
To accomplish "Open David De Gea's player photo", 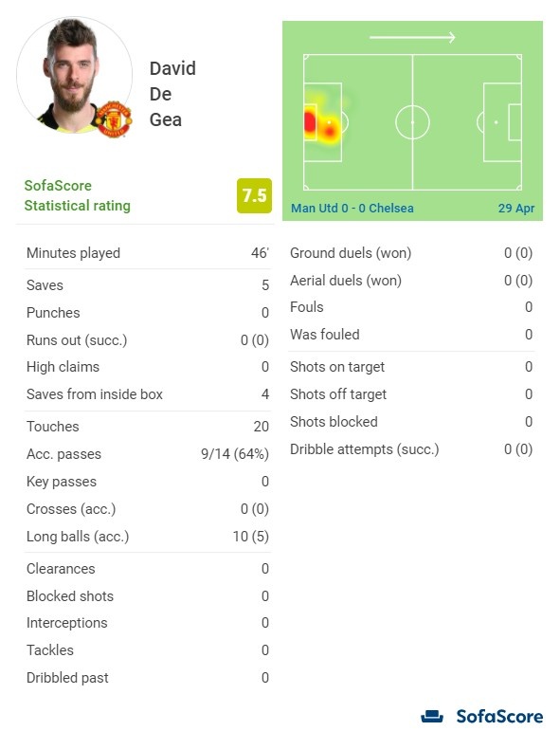I will 75,76.
